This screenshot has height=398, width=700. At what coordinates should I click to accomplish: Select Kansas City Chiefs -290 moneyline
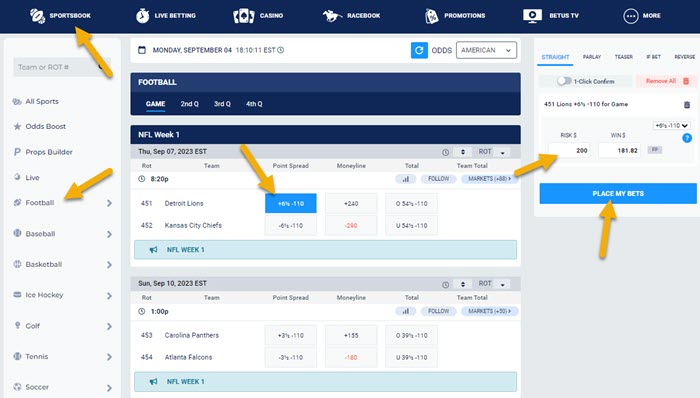pos(351,225)
